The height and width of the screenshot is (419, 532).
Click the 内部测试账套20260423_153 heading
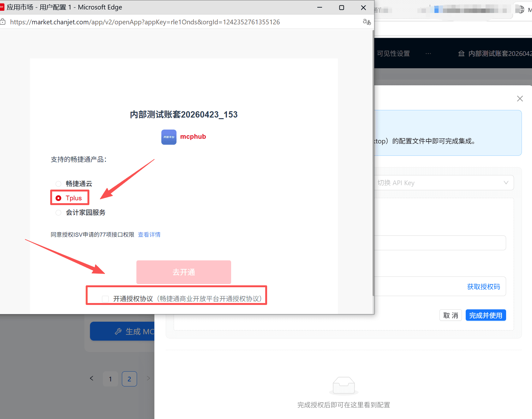point(184,114)
